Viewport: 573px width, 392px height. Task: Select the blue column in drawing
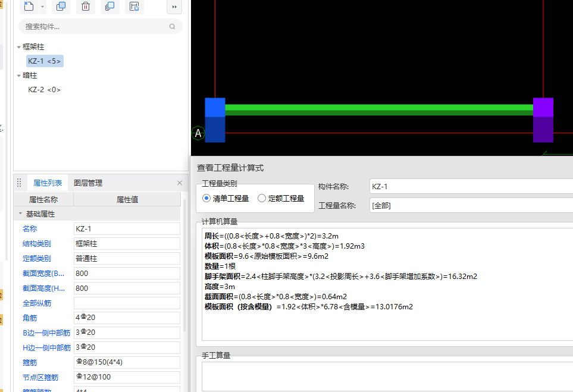click(215, 120)
